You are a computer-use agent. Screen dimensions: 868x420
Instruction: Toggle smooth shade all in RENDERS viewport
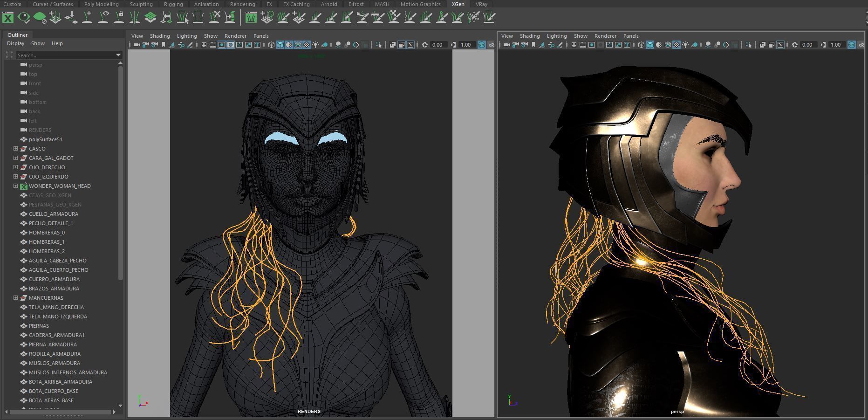(x=280, y=45)
